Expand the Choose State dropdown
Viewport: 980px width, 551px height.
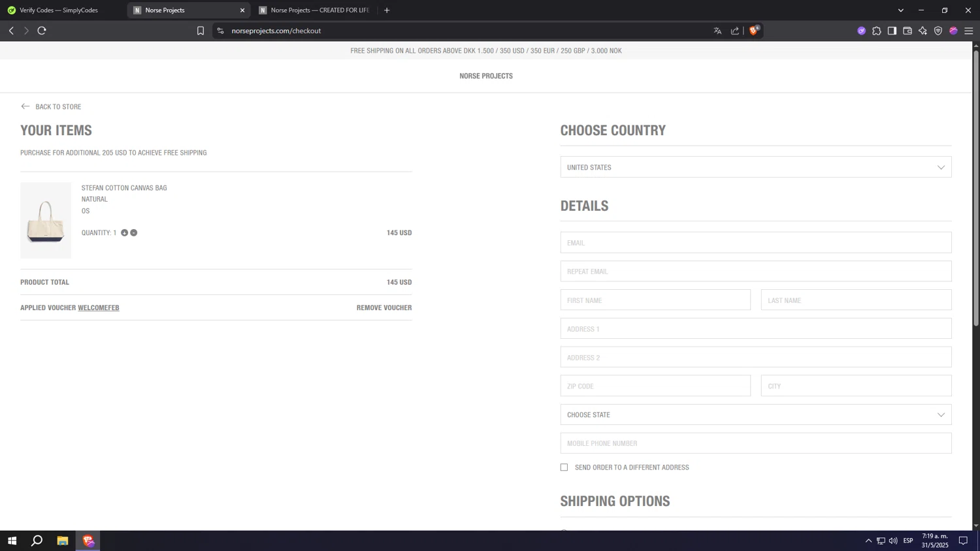click(756, 415)
